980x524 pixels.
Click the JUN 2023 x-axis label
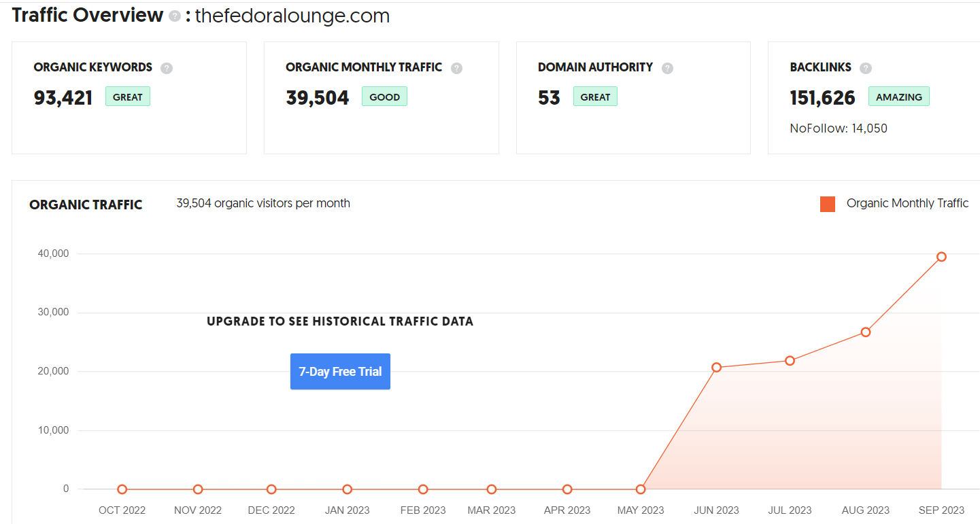tap(716, 510)
